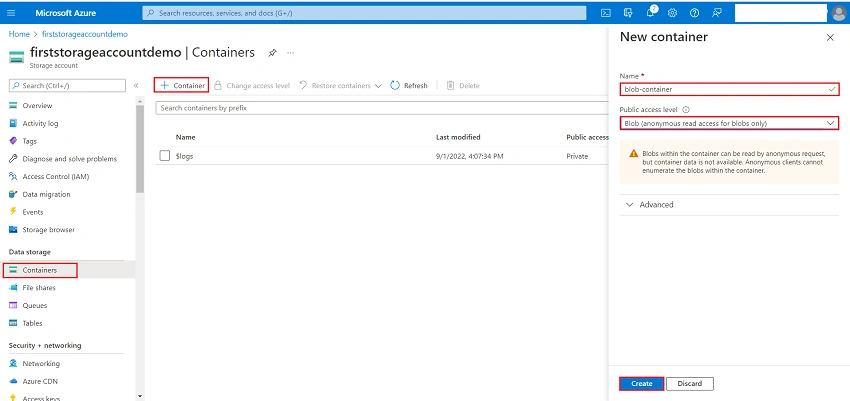Click the sidebar Search (Ctrl+/) box
The height and width of the screenshot is (401, 850).
[x=68, y=86]
